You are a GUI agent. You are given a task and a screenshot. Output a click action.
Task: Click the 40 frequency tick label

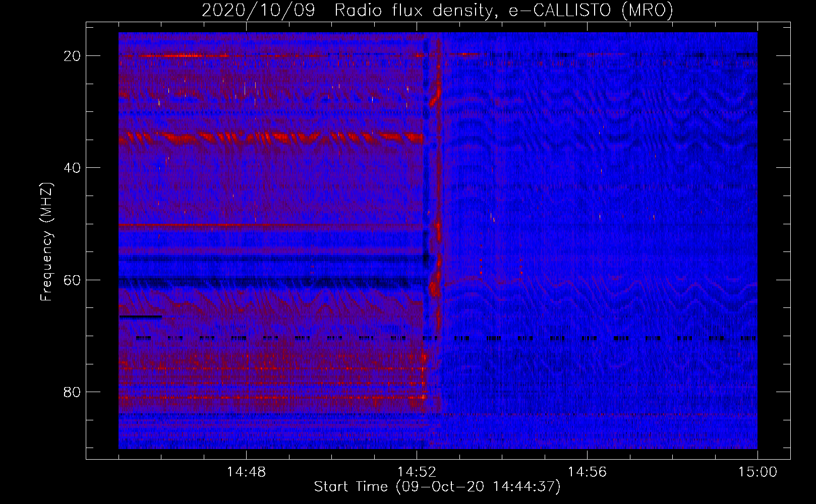(x=72, y=168)
